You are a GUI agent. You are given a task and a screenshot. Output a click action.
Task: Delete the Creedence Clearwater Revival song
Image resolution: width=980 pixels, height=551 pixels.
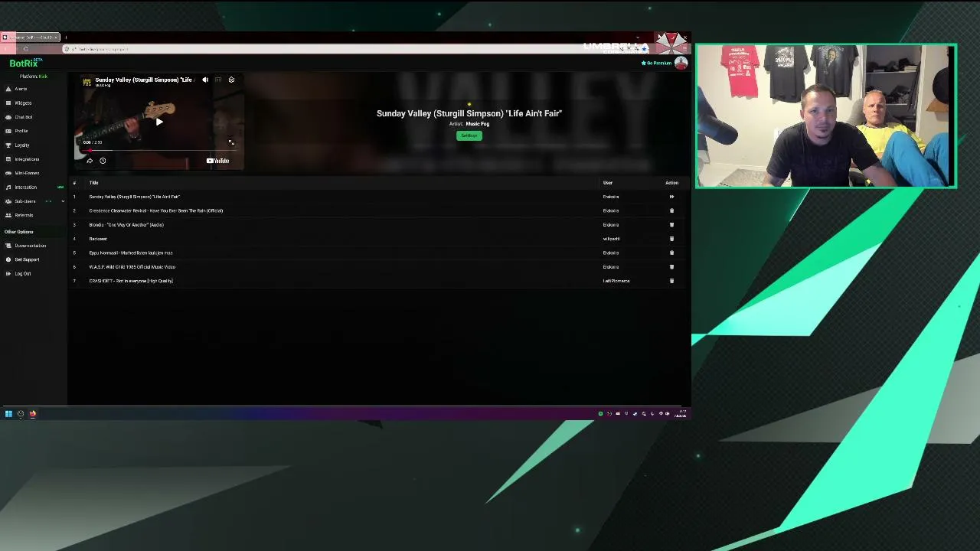tap(671, 210)
